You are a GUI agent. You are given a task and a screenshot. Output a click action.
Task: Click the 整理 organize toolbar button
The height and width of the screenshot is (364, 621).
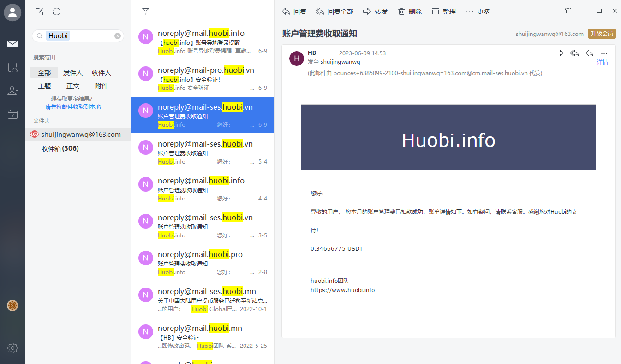tap(444, 12)
